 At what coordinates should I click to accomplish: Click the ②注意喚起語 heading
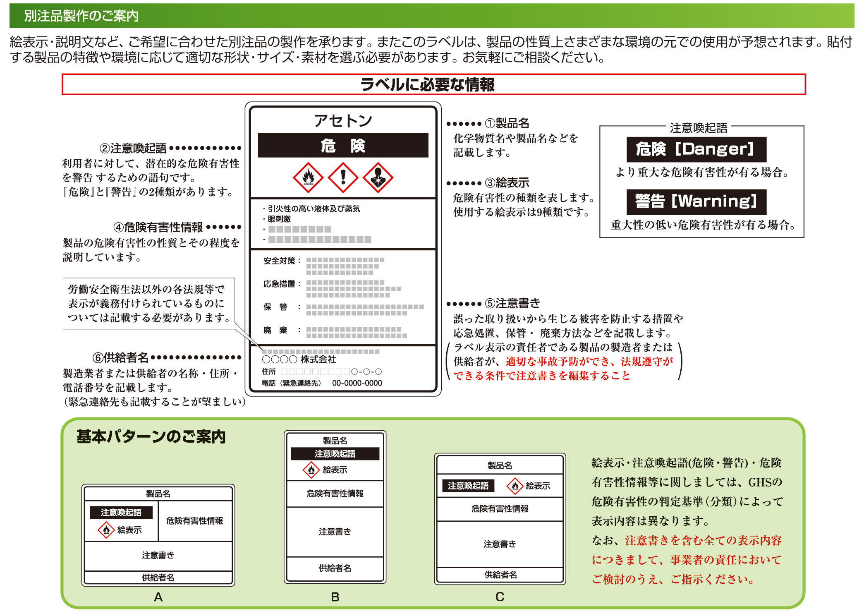(133, 148)
